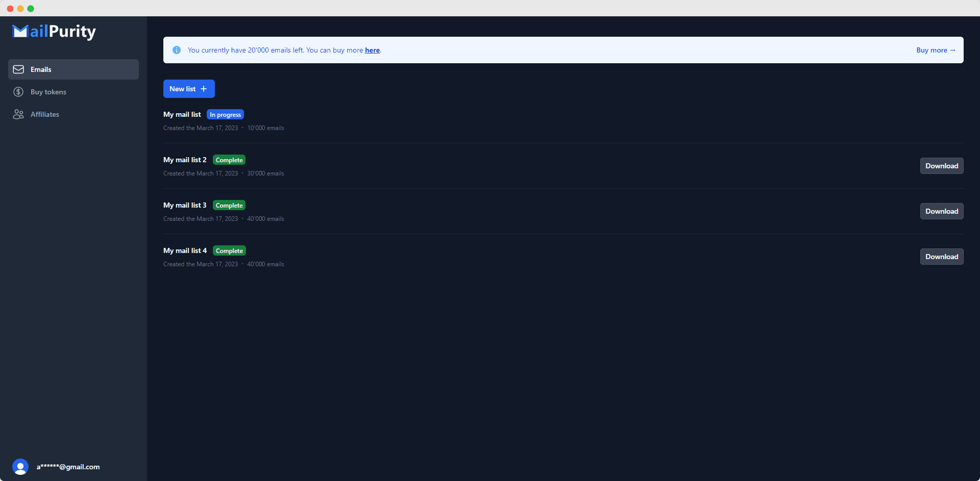Click the profile avatar icon at bottom
Image resolution: width=980 pixels, height=481 pixels.
click(x=20, y=467)
